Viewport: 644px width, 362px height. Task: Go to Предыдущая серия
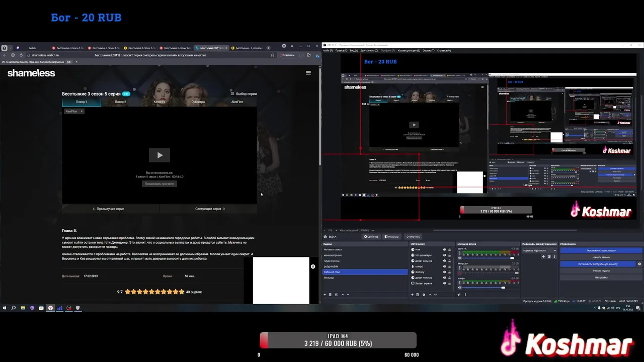[x=109, y=209]
